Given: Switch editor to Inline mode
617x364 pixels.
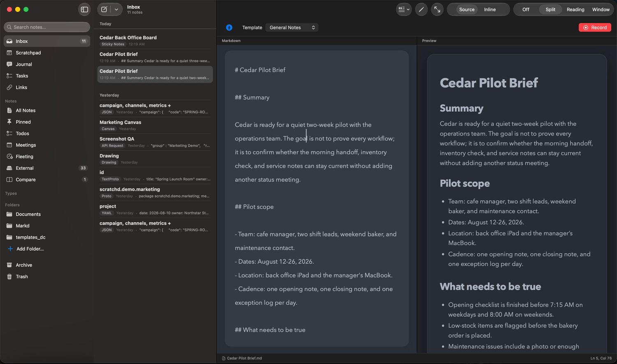Looking at the screenshot, I should click(x=489, y=9).
